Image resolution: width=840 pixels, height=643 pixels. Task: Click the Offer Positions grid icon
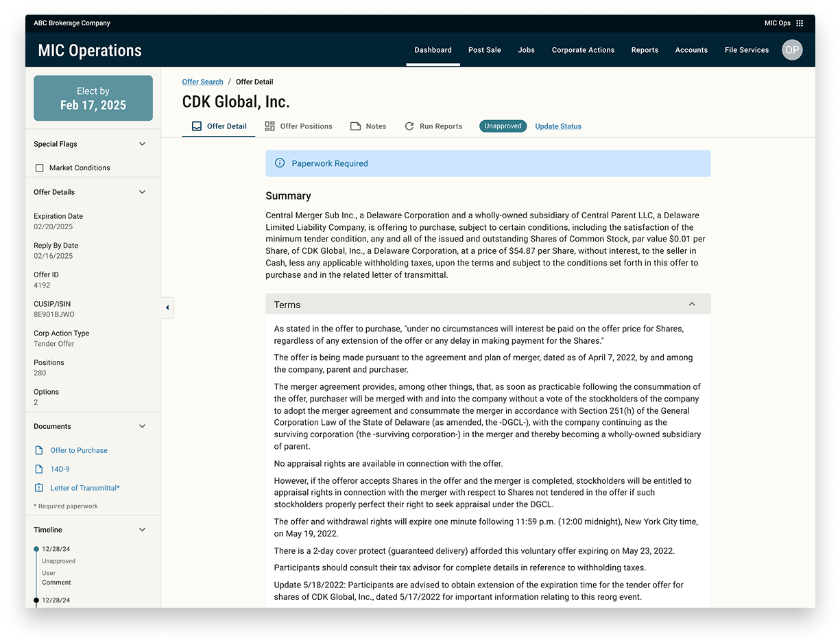pyautogui.click(x=270, y=126)
